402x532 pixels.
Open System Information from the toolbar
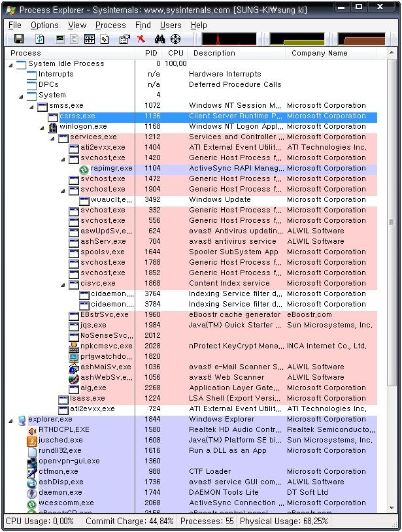[x=60, y=39]
